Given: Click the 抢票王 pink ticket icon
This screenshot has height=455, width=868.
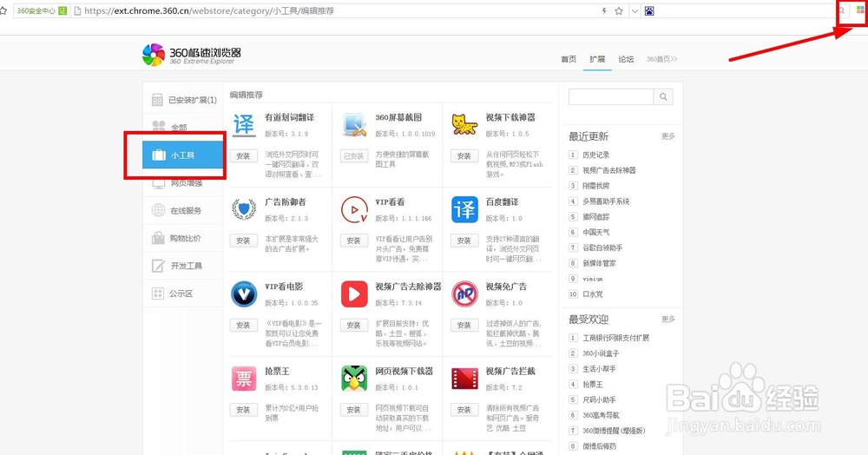Looking at the screenshot, I should 244,379.
